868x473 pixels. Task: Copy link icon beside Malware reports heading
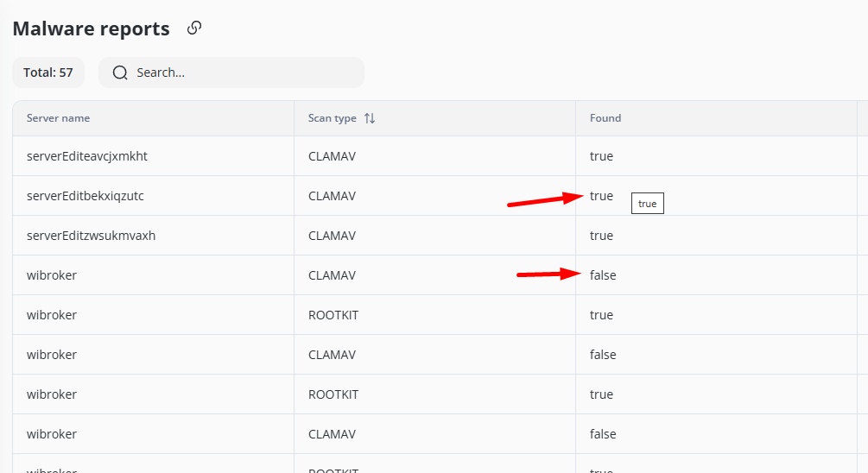tap(194, 28)
